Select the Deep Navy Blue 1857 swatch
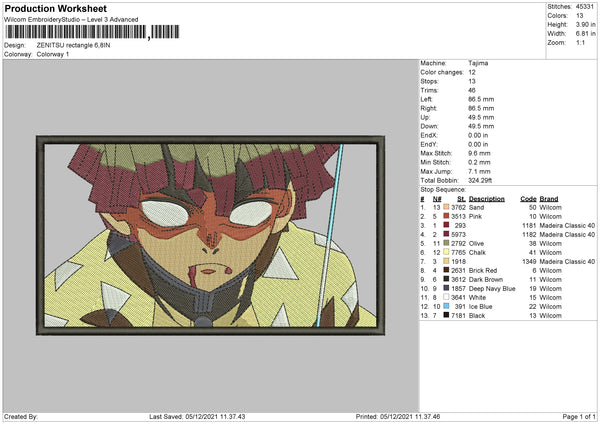Viewport: 600px width, 424px height. [446, 288]
